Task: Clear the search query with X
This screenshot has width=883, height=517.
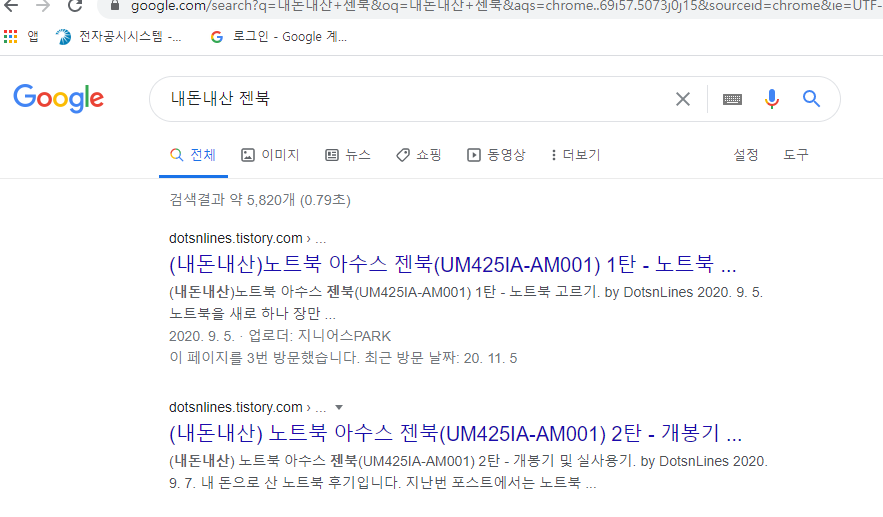Action: point(683,99)
